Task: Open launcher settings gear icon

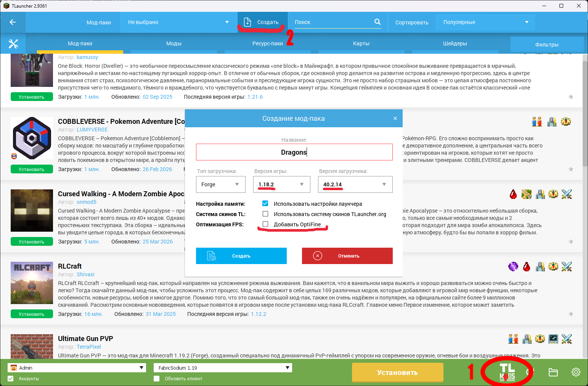Action: [576, 372]
